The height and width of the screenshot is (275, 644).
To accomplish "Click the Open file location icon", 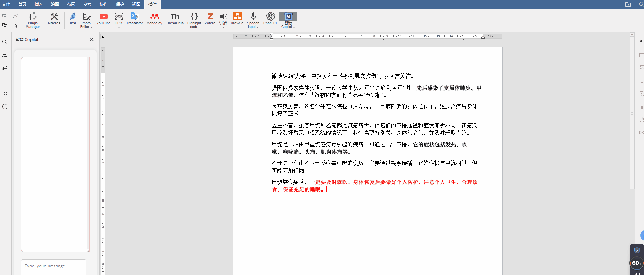I will 628,4.
